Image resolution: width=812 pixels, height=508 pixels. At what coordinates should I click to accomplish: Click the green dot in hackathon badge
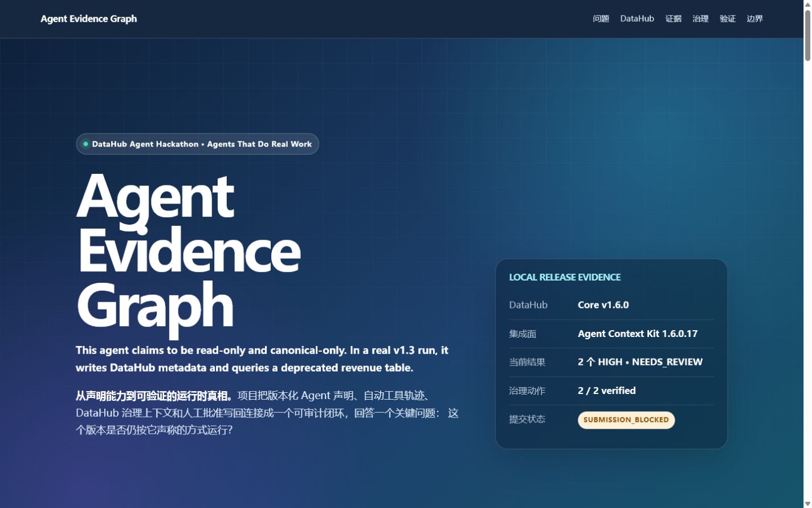(85, 144)
